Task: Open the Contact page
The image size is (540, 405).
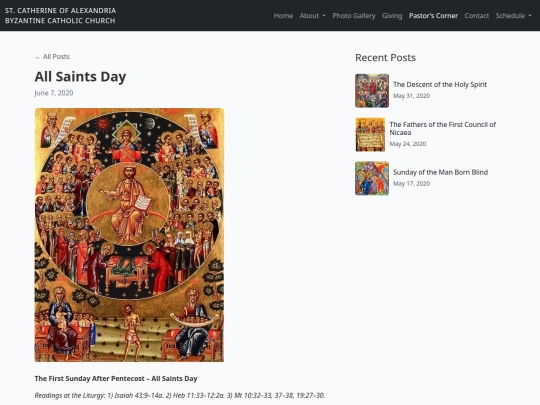Action: click(x=477, y=16)
